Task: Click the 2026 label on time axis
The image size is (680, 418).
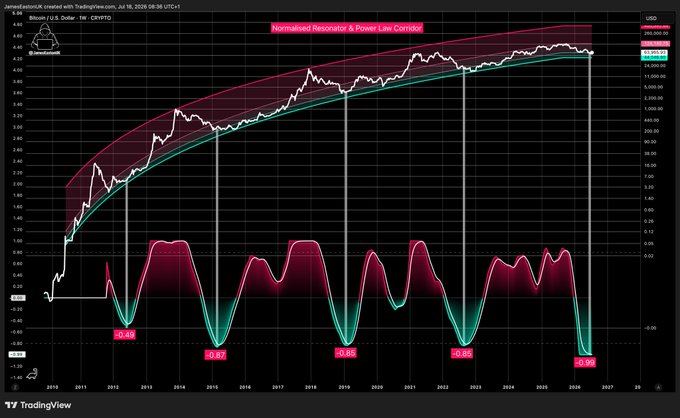Action: 575,387
